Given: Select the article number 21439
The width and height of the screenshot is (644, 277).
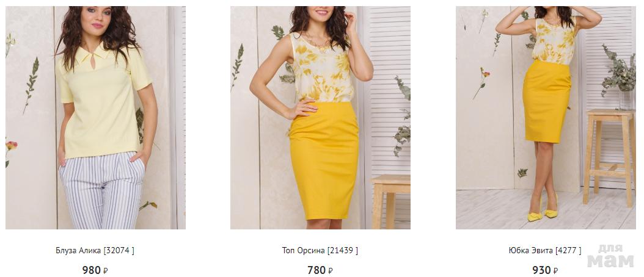Looking at the screenshot, I should click(x=342, y=250).
